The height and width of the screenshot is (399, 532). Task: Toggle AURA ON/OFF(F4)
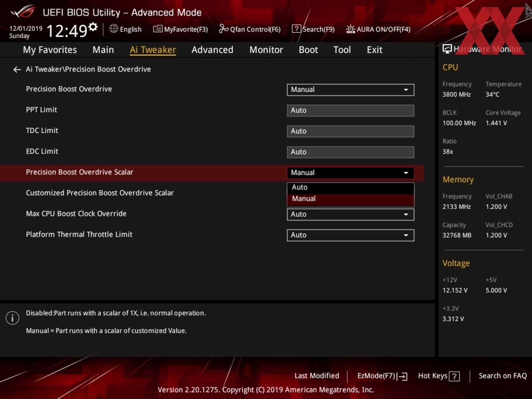click(x=378, y=29)
